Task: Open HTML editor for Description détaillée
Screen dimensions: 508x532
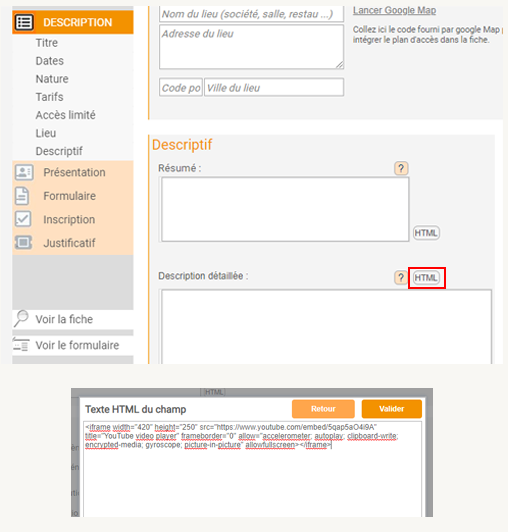Action: click(426, 278)
